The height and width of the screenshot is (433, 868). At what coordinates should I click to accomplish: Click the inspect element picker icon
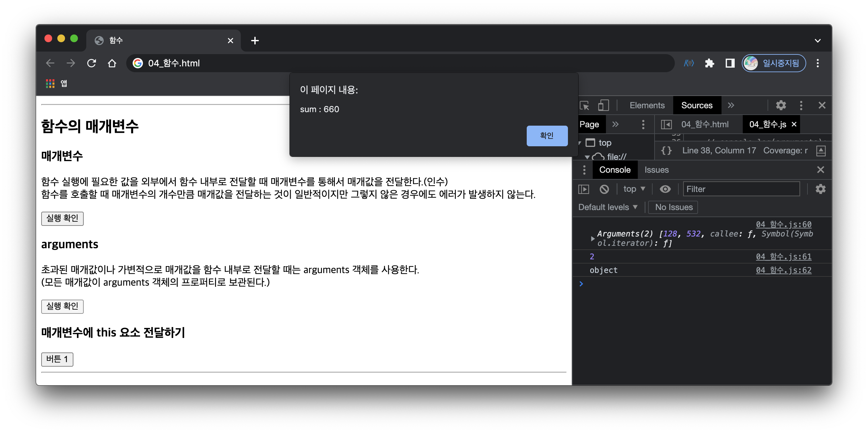tap(584, 106)
